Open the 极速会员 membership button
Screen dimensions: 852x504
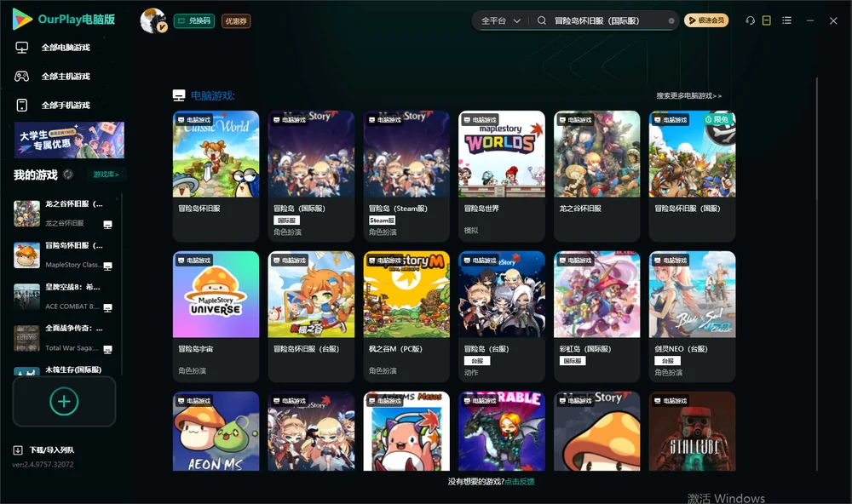pos(706,20)
